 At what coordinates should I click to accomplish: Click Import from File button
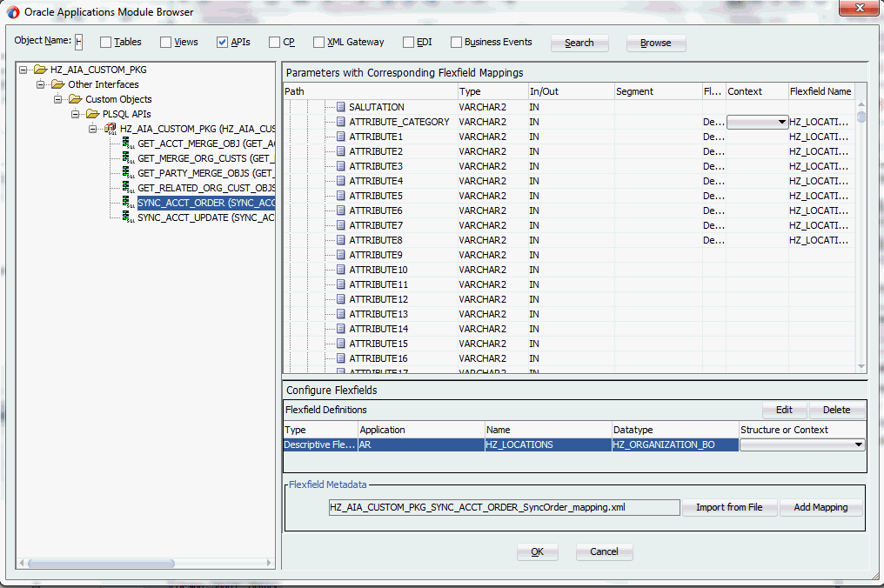(x=729, y=507)
